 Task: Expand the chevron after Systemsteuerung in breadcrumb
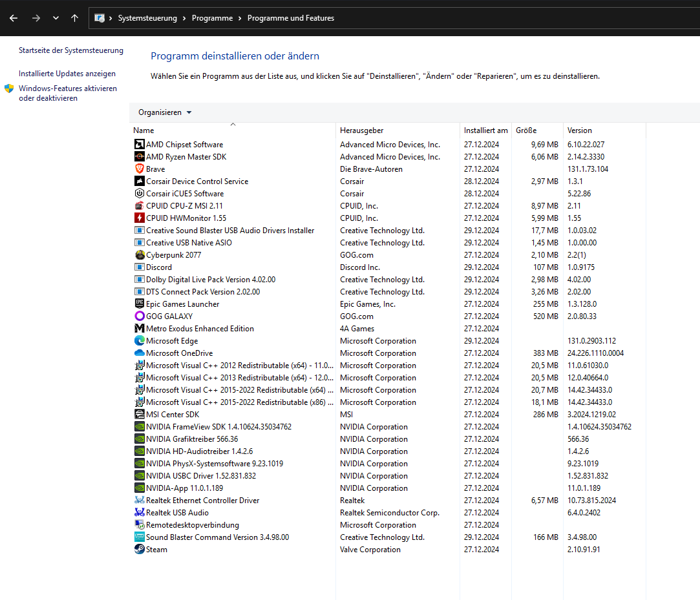click(x=184, y=18)
